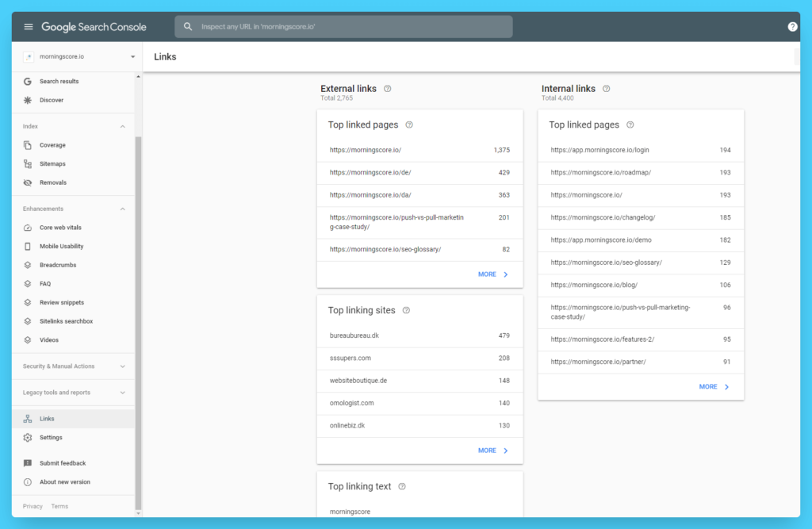Select the Sitemaps icon
The image size is (812, 529).
click(x=29, y=163)
